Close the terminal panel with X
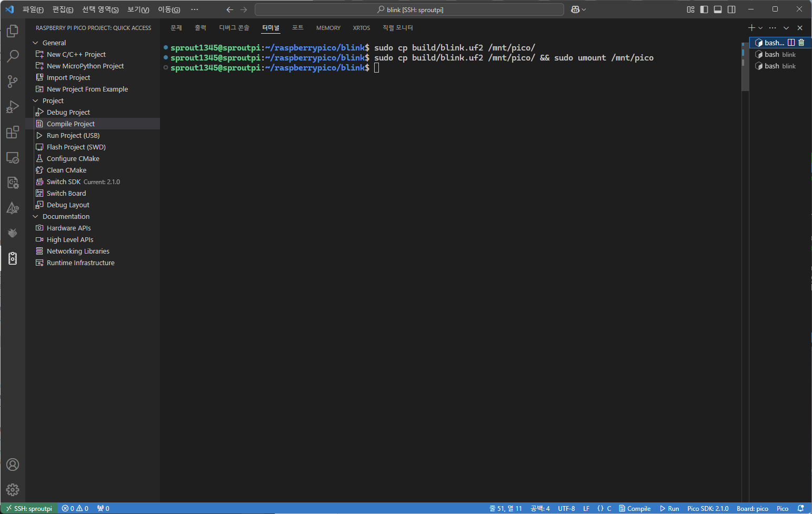This screenshot has height=514, width=812. coord(800,28)
